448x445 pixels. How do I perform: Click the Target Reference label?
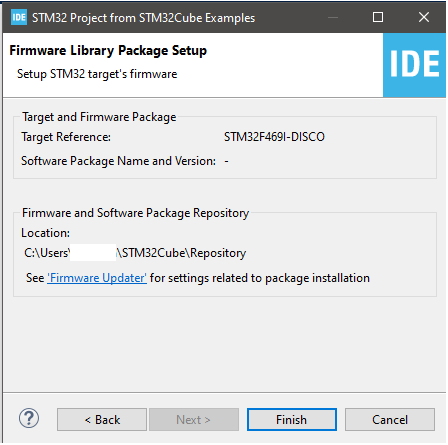pos(66,137)
